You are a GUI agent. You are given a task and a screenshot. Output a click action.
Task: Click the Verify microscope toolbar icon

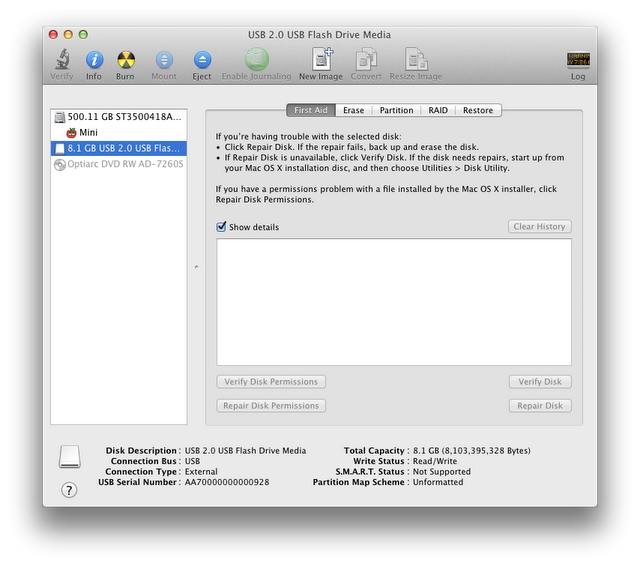[x=62, y=60]
